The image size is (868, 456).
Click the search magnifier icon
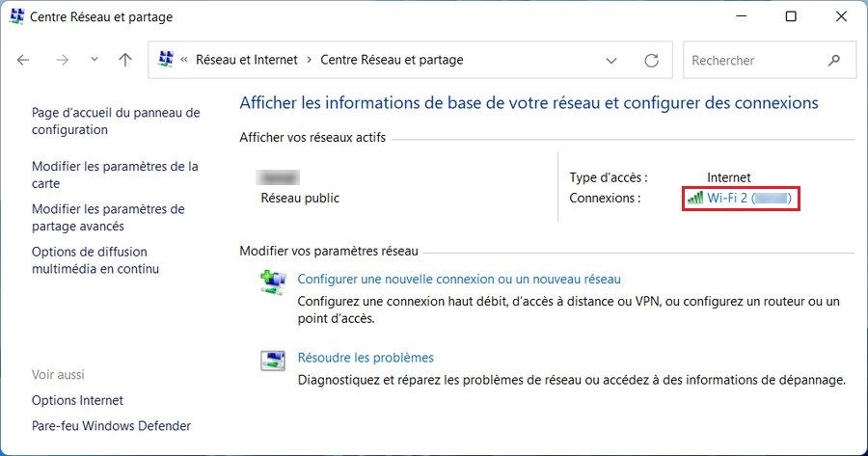coord(834,60)
